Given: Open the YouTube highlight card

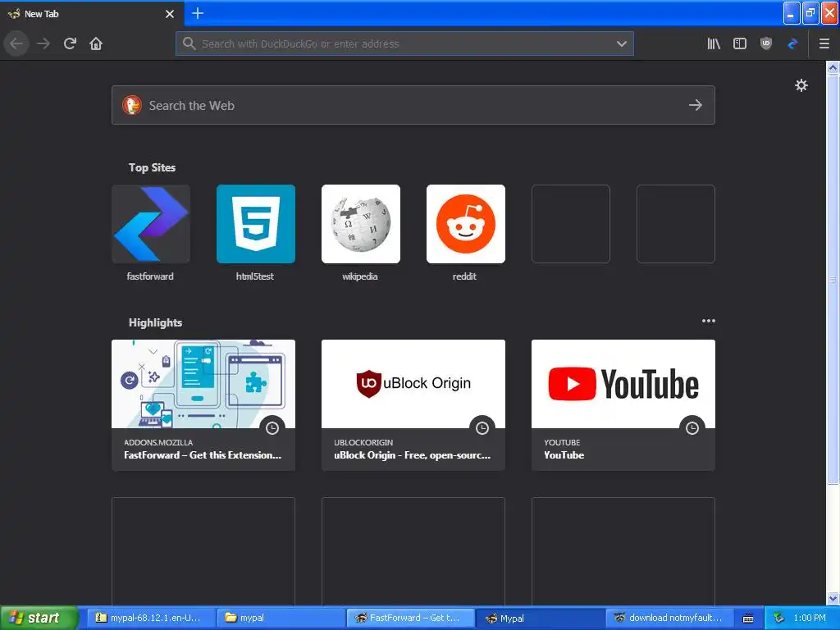Looking at the screenshot, I should click(623, 405).
